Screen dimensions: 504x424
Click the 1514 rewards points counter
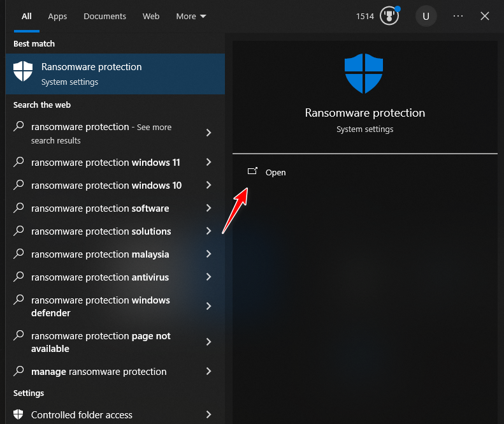click(365, 16)
